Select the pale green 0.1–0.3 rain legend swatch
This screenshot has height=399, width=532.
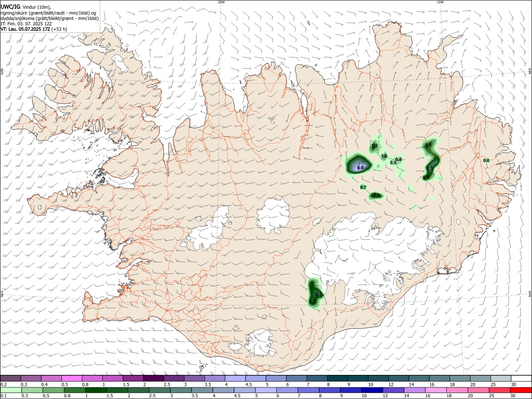click(x=11, y=390)
